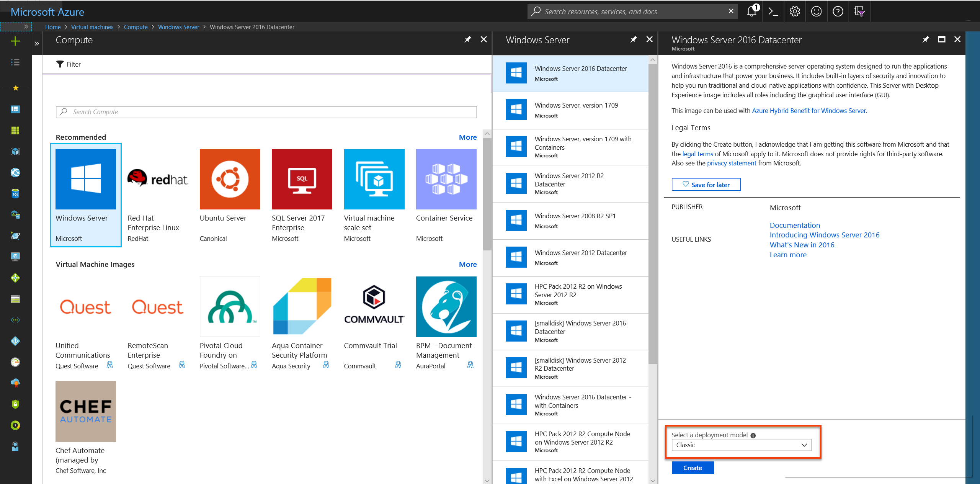Click the Search Compute input field
This screenshot has height=484, width=980.
266,112
